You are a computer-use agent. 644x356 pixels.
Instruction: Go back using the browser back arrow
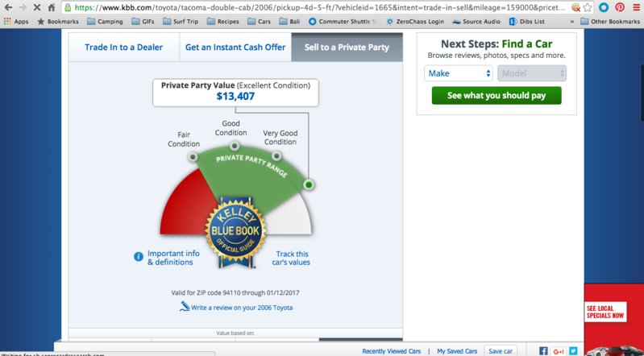click(8, 7)
